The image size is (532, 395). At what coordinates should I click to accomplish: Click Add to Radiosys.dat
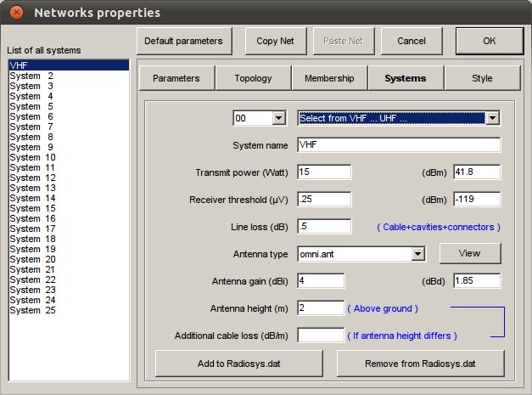(x=242, y=363)
